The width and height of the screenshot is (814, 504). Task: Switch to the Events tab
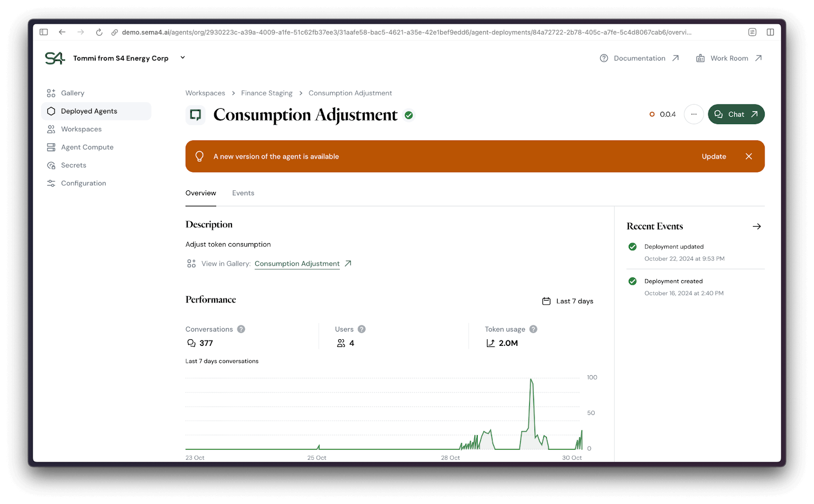coord(243,193)
